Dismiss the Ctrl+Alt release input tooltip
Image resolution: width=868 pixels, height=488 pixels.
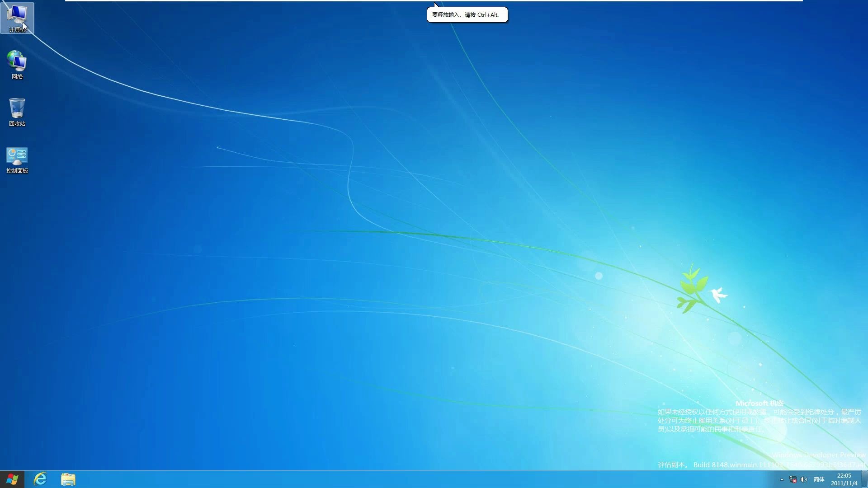coord(467,14)
